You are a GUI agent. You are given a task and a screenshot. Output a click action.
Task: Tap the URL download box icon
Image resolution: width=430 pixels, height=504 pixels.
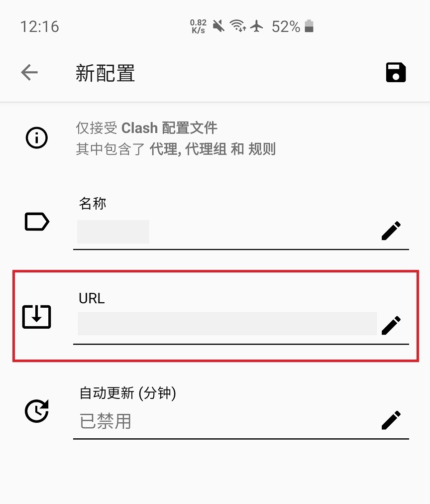(x=37, y=317)
